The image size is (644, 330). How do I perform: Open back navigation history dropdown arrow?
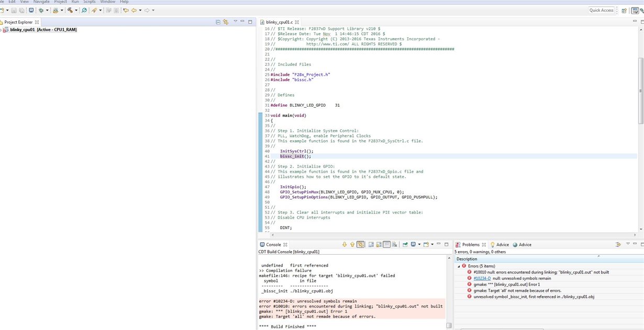[140, 10]
